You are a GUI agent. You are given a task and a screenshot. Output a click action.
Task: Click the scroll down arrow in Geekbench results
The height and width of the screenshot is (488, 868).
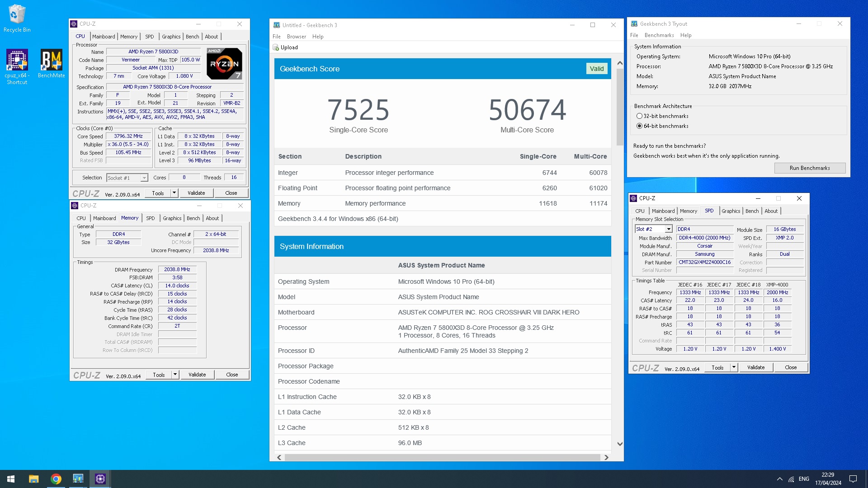coord(620,444)
